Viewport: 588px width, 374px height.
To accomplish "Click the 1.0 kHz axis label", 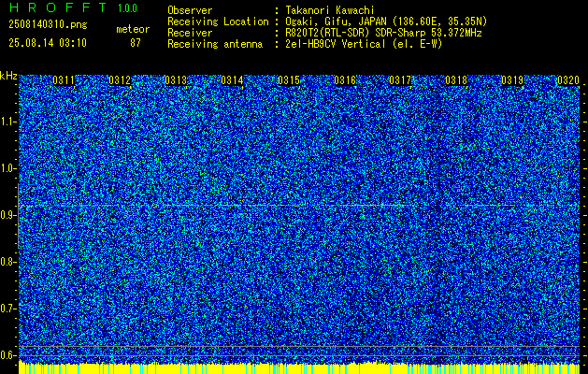I will 8,169.
